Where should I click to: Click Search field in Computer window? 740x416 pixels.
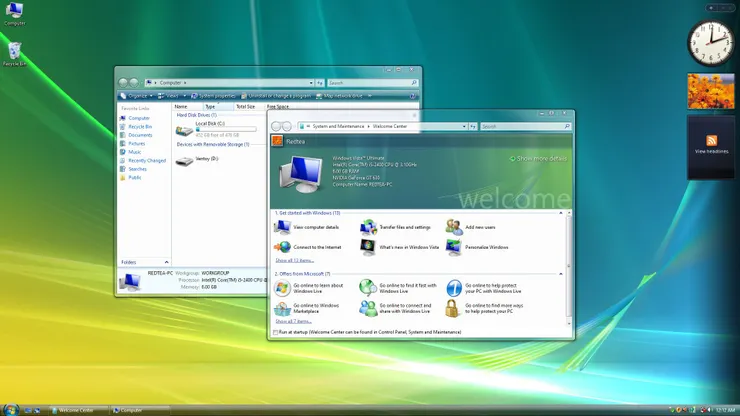373,83
